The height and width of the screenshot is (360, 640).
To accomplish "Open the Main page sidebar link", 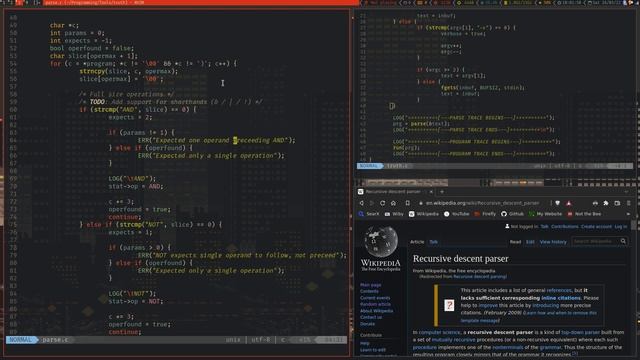I will [371, 285].
